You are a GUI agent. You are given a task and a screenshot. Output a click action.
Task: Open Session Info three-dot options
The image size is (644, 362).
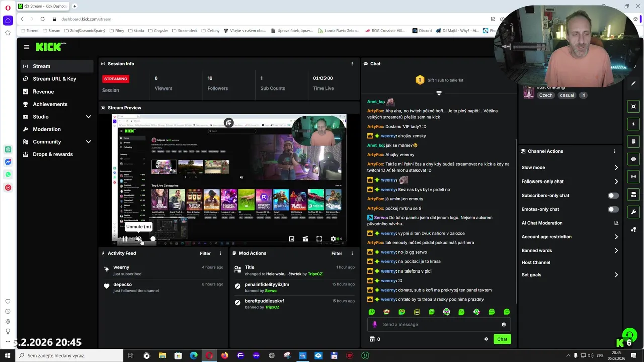tap(352, 64)
